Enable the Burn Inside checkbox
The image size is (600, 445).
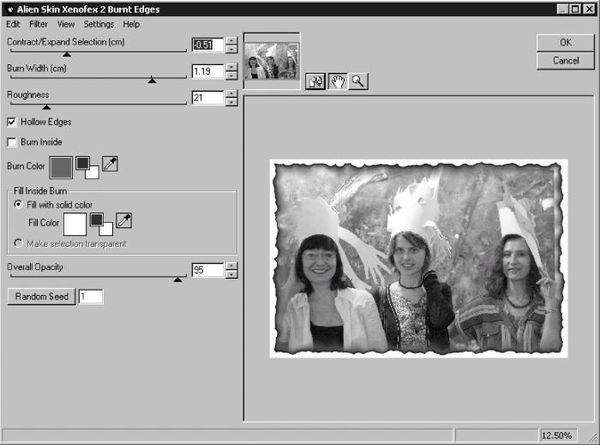coord(12,142)
